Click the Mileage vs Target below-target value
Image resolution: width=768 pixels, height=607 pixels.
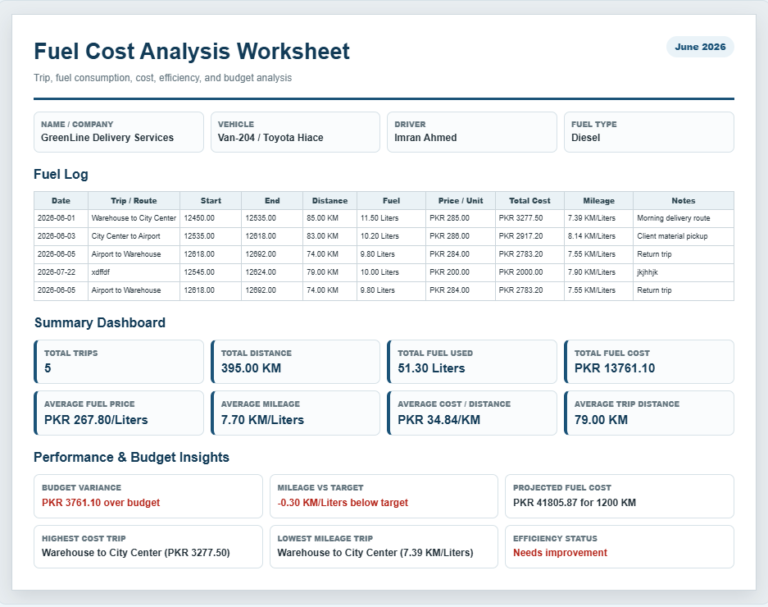pyautogui.click(x=342, y=503)
